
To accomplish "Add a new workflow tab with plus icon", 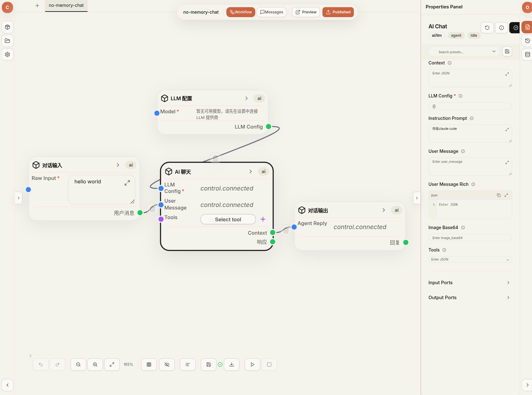I will pyautogui.click(x=37, y=6).
